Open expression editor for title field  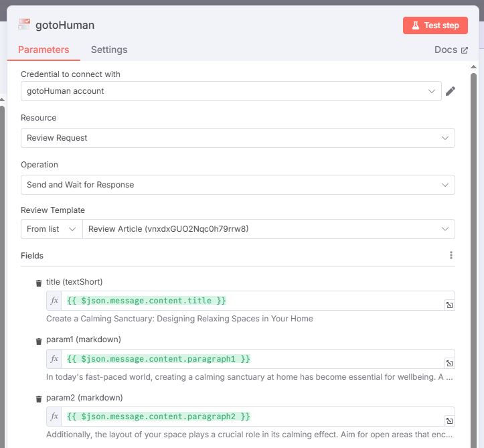click(x=449, y=305)
